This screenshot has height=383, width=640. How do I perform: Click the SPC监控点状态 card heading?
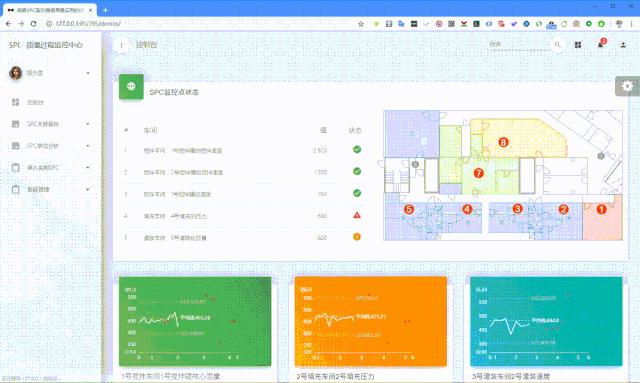[x=174, y=92]
